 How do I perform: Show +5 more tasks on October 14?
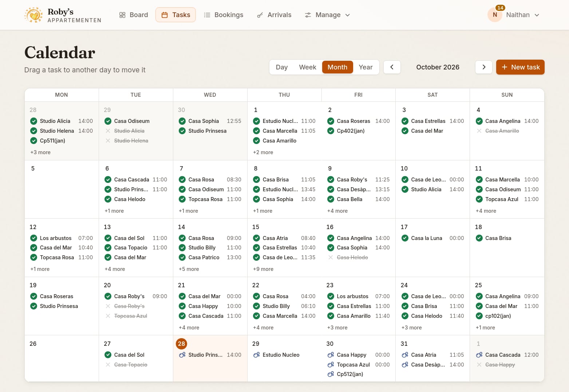tap(189, 269)
